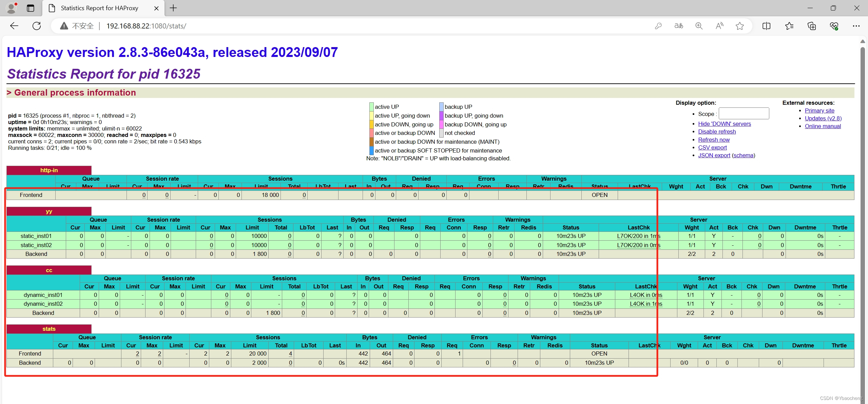Click the not secure warning icon
This screenshot has height=404, width=868.
pos(64,26)
